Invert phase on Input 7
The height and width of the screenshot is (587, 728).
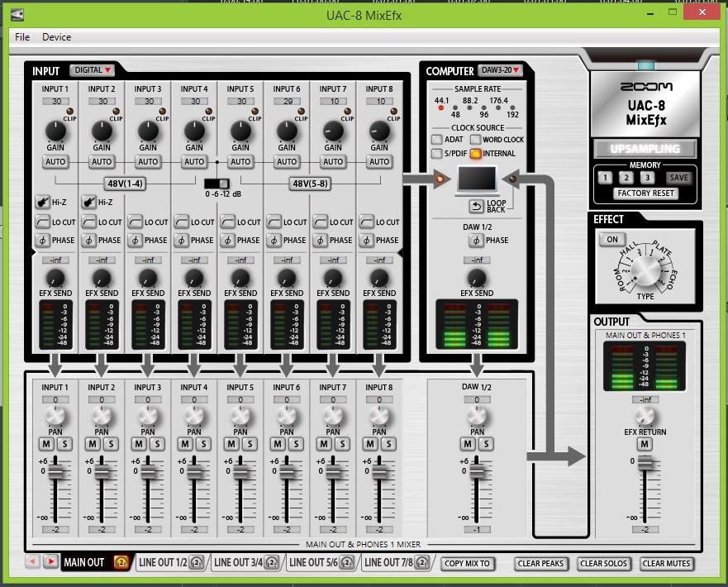click(x=320, y=240)
